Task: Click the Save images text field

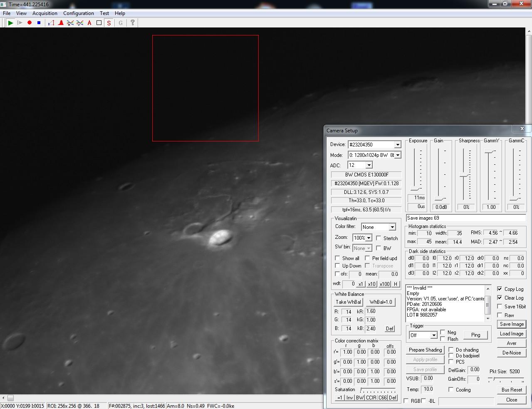Action: tap(465, 218)
